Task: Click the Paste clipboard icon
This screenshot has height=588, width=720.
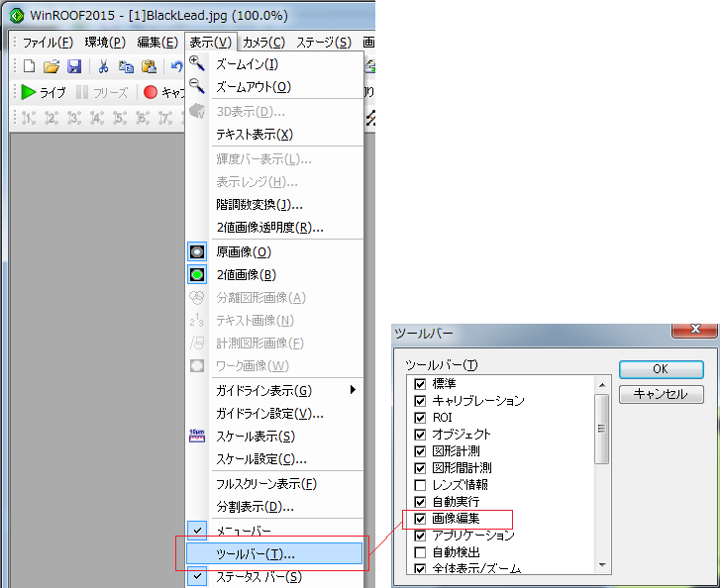Action: 149,66
